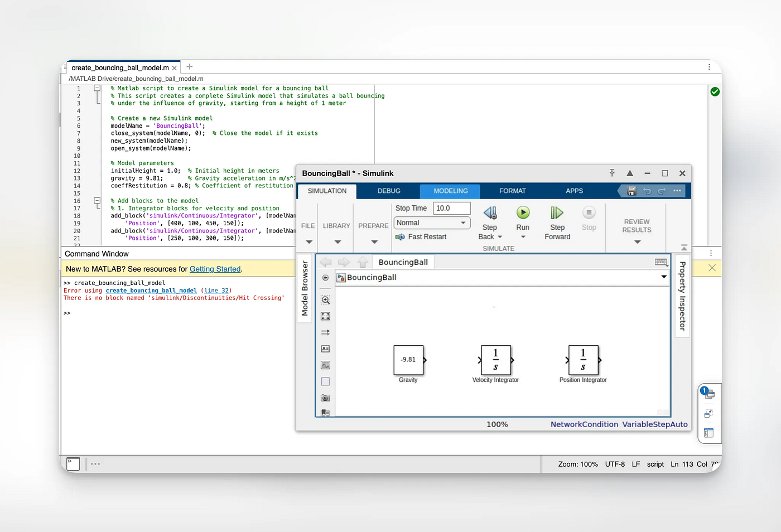Expand the LIBRARY section dropdown
This screenshot has width=781, height=532.
pos(337,242)
